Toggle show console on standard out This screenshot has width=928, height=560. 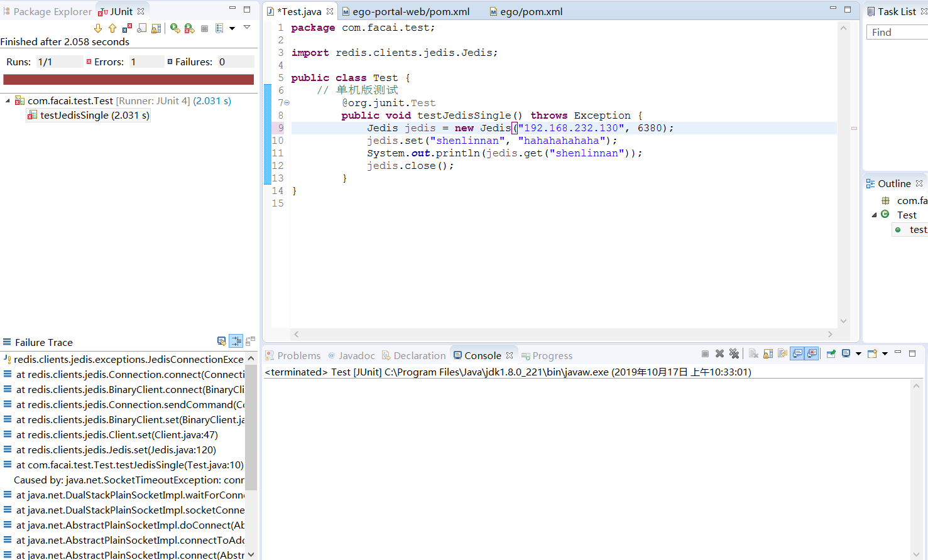pos(797,353)
